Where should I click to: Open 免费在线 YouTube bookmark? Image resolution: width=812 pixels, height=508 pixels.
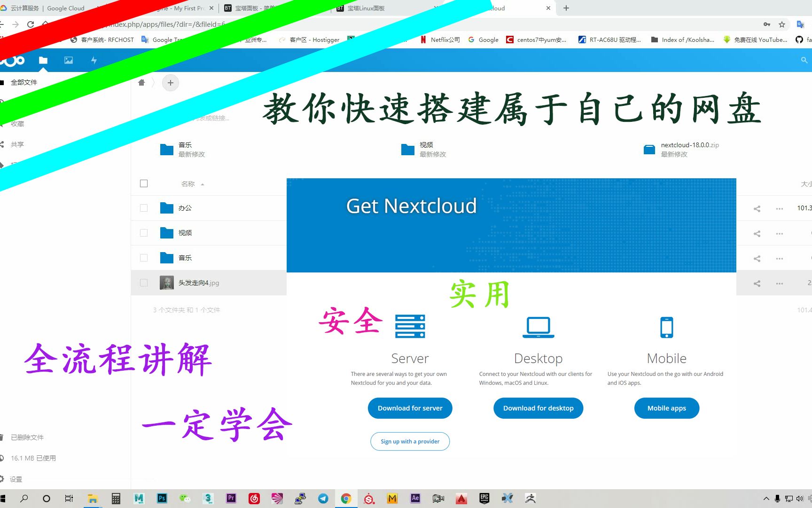click(x=755, y=40)
